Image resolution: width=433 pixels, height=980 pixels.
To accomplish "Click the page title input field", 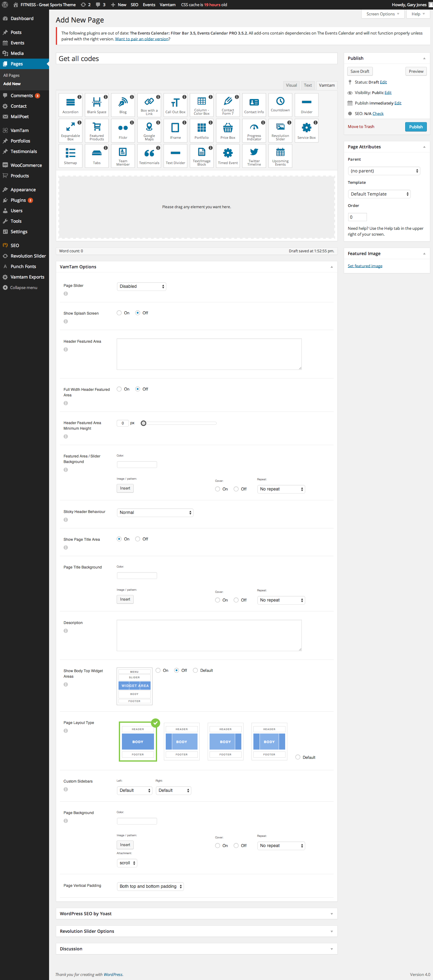I will pyautogui.click(x=196, y=59).
